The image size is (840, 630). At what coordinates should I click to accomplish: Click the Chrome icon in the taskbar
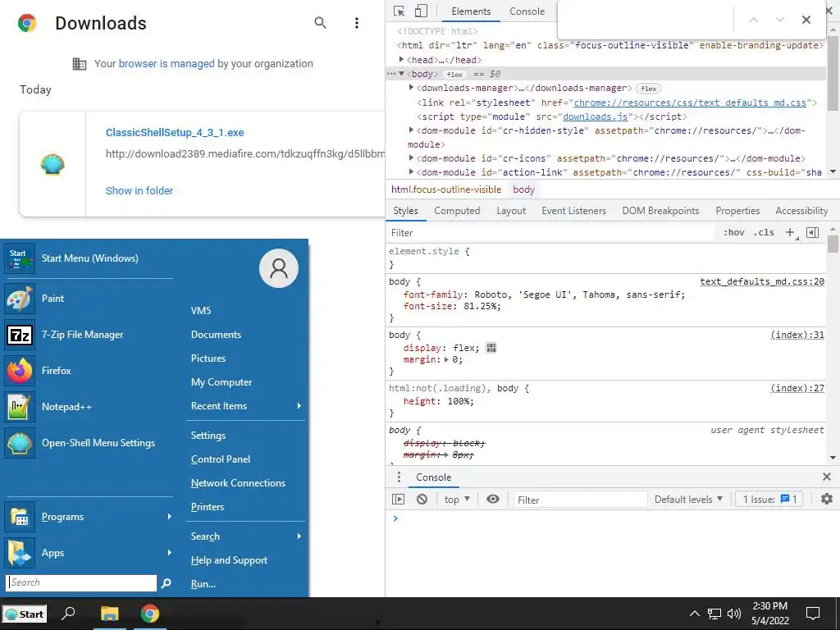[150, 614]
